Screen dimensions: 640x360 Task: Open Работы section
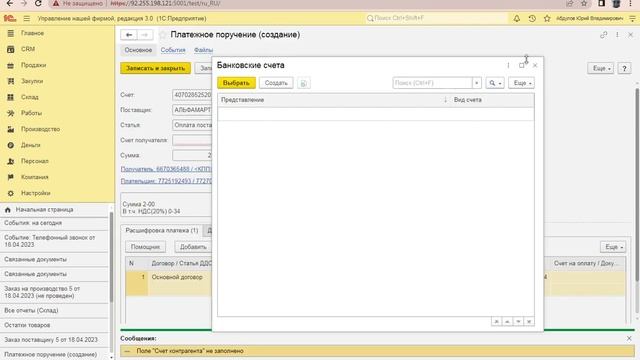point(31,113)
